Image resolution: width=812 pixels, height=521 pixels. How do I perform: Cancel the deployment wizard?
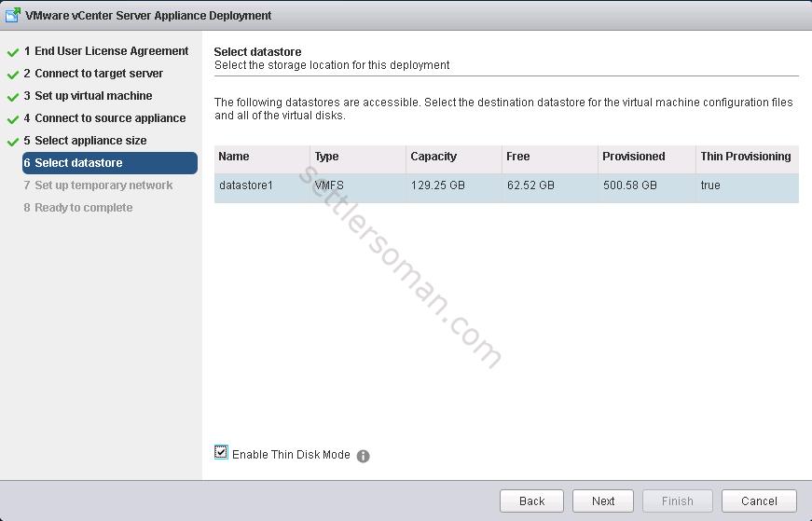click(x=759, y=500)
